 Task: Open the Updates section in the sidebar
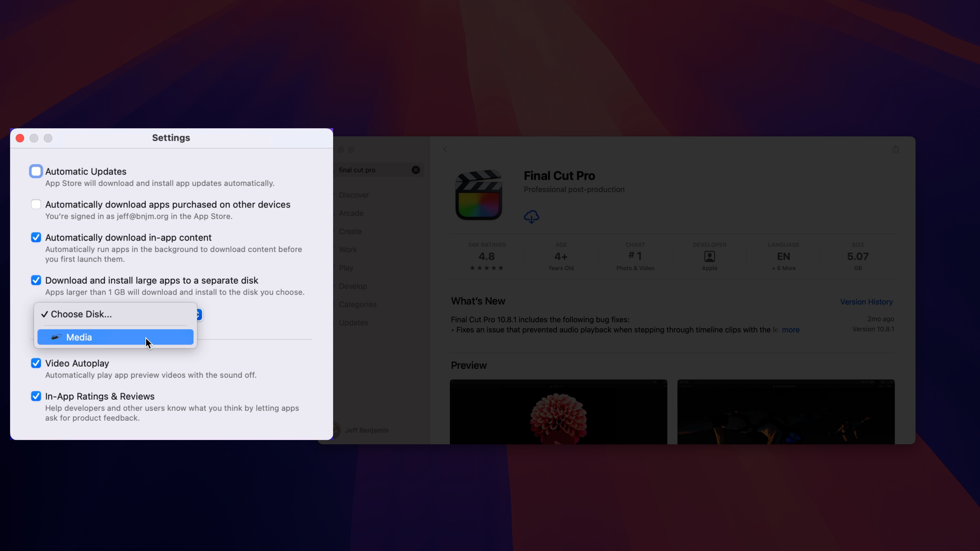(353, 322)
